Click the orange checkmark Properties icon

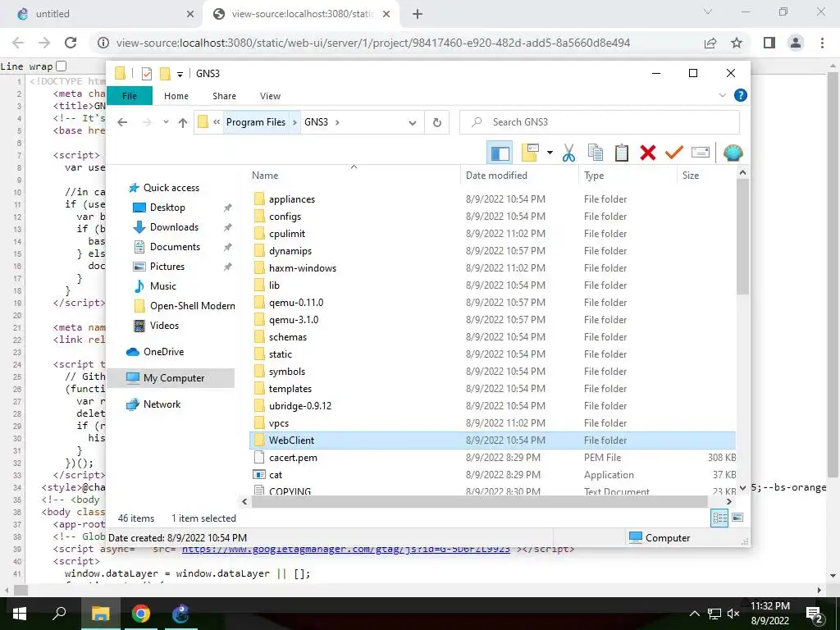674,153
